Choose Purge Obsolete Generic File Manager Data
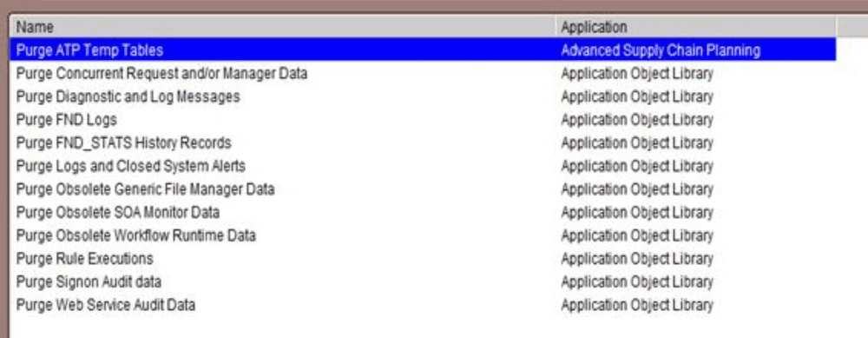Screen dimensions: 868x338 click(145, 189)
